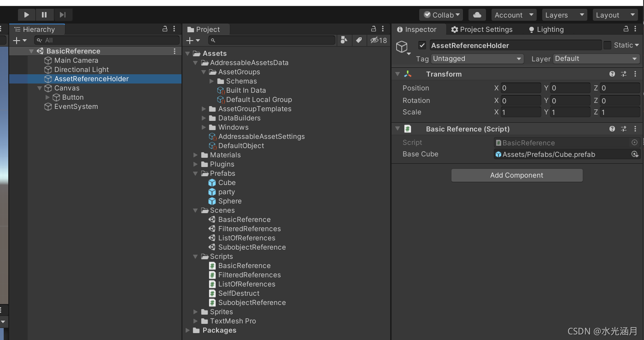Click the Project create plus button

pyautogui.click(x=193, y=41)
